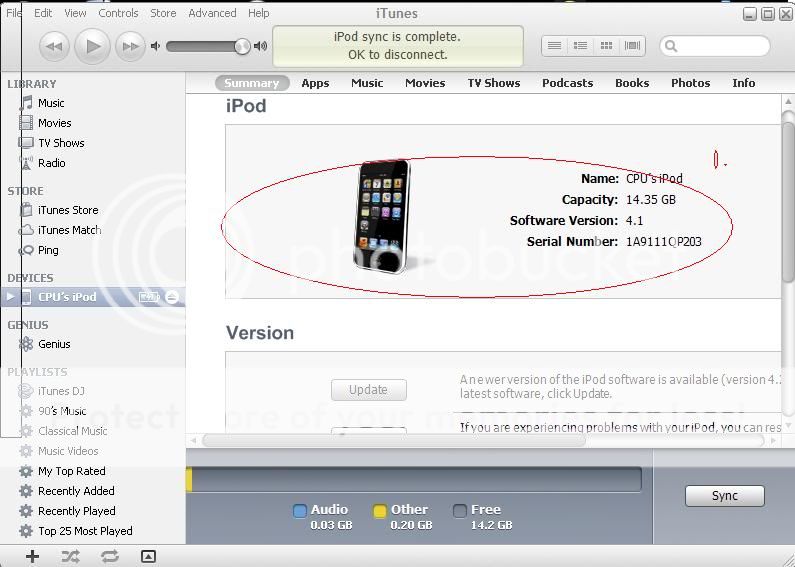This screenshot has width=795, height=567.
Task: Open the Classical Music playlist
Action: tap(73, 431)
